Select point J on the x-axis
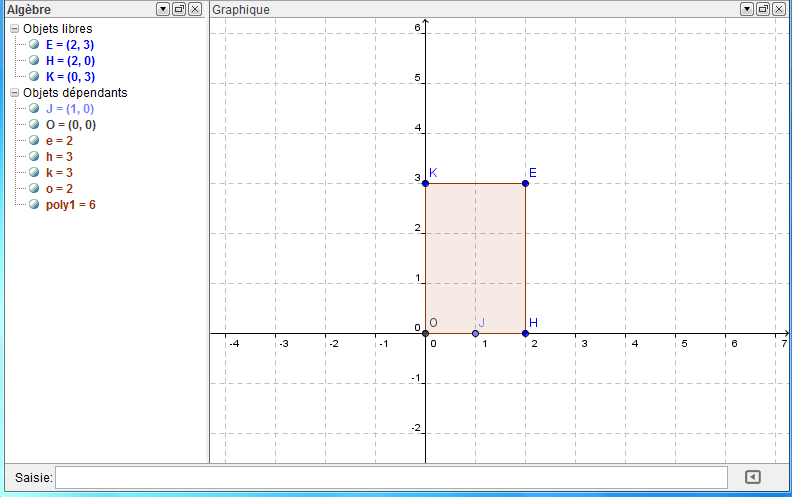 (x=475, y=333)
